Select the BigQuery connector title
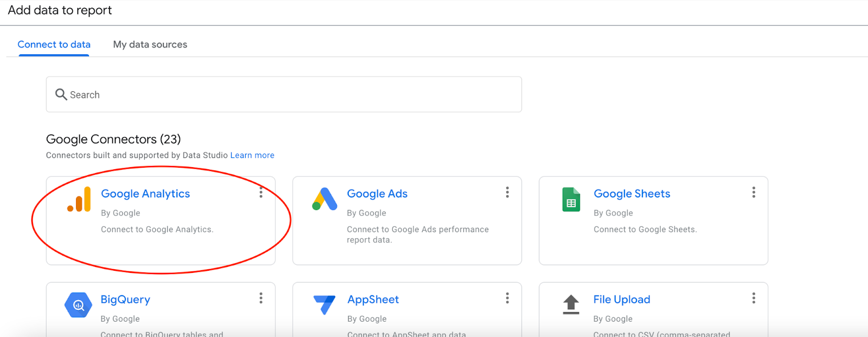 pos(125,300)
